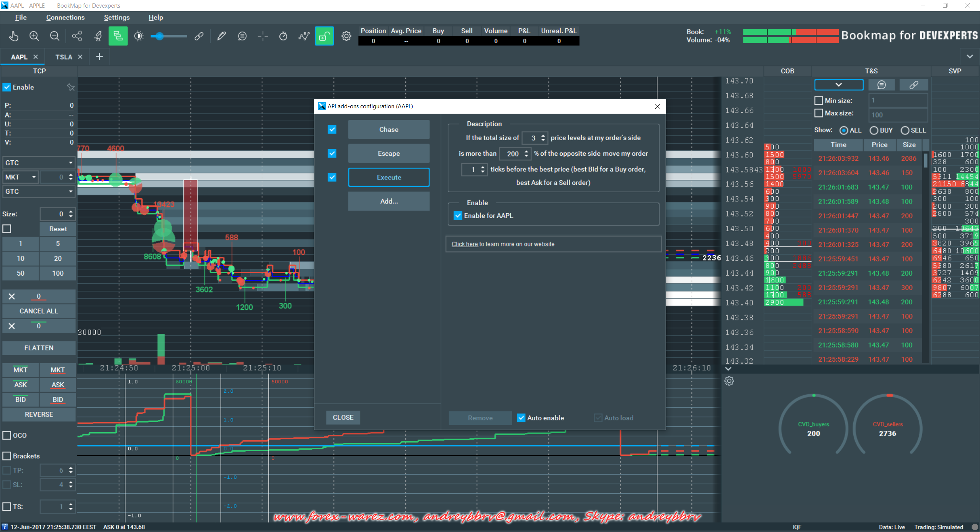Open toolbar settings gear icon
980x532 pixels.
(x=346, y=36)
